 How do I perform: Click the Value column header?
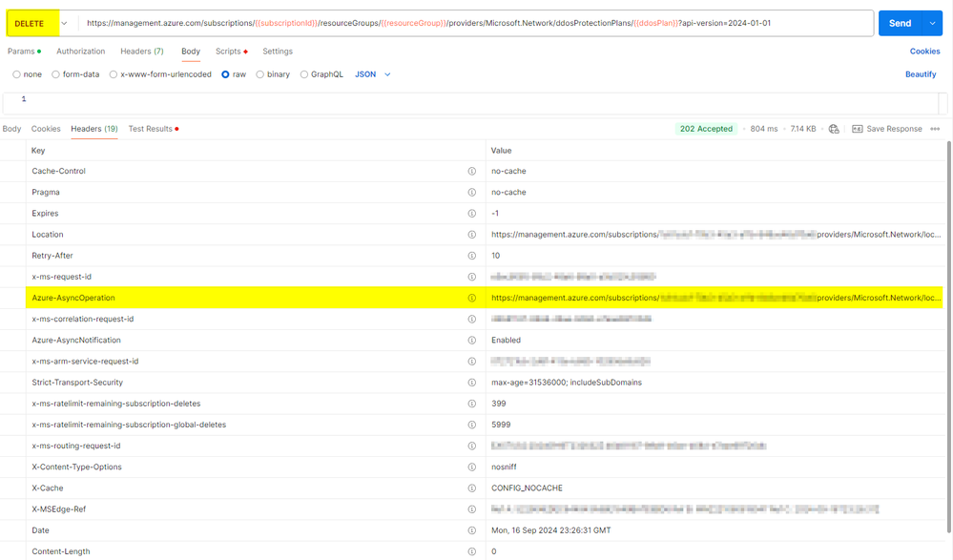click(x=502, y=150)
